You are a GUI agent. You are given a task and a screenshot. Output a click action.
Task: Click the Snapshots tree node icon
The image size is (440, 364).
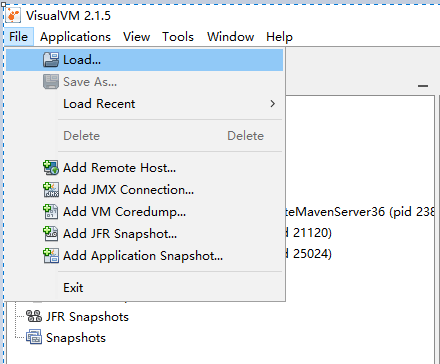point(34,337)
